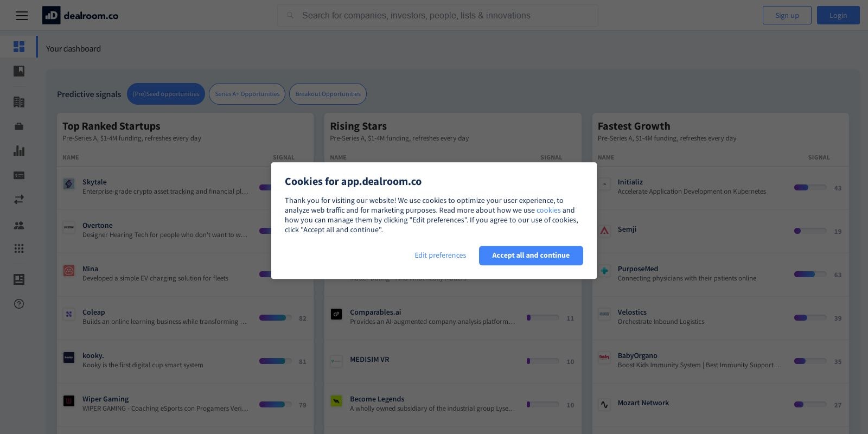Click the MEDISIM VR logo

point(336,361)
